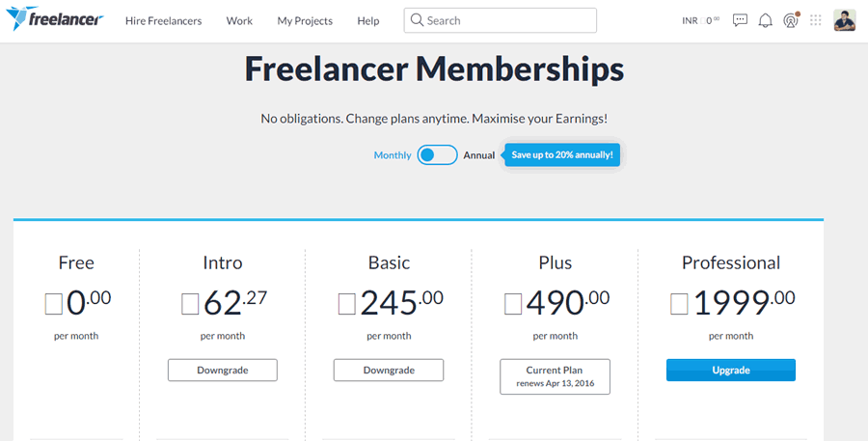868x441 pixels.
Task: Go to My Projects
Action: 305,21
